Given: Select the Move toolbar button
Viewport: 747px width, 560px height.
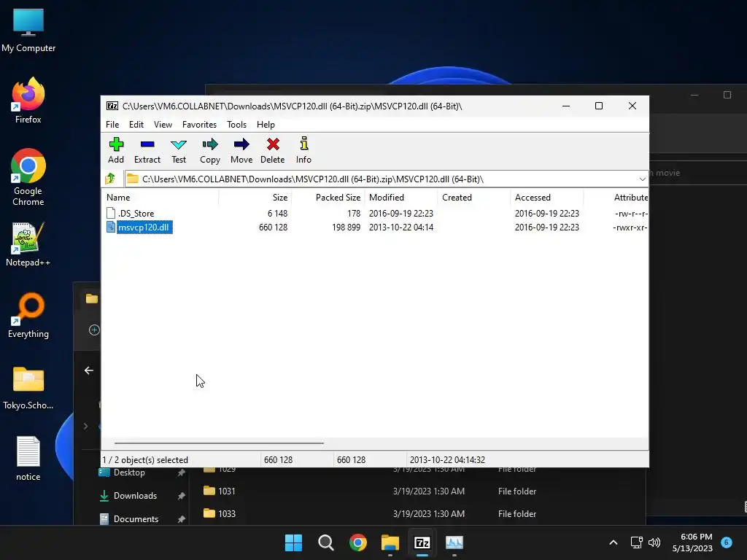Looking at the screenshot, I should [x=241, y=150].
